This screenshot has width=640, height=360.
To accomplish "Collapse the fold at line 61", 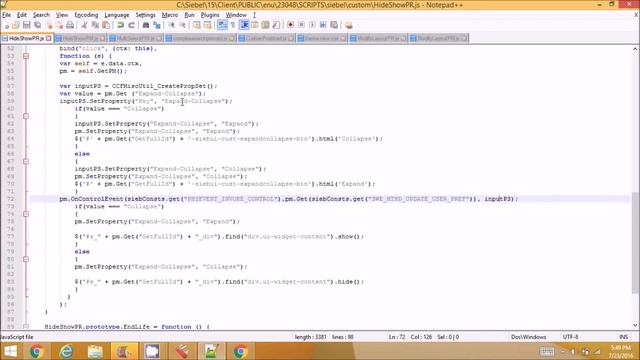I will [x=26, y=116].
